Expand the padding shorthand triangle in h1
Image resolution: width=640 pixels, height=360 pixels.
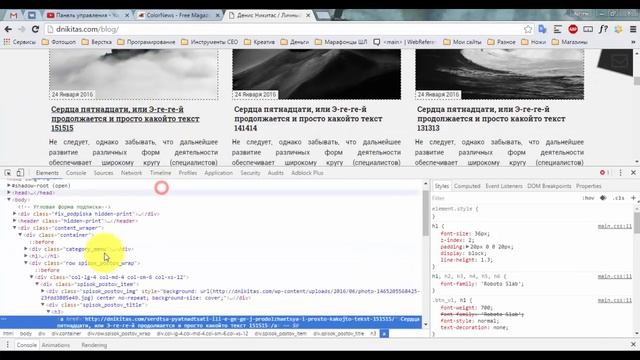[467, 247]
